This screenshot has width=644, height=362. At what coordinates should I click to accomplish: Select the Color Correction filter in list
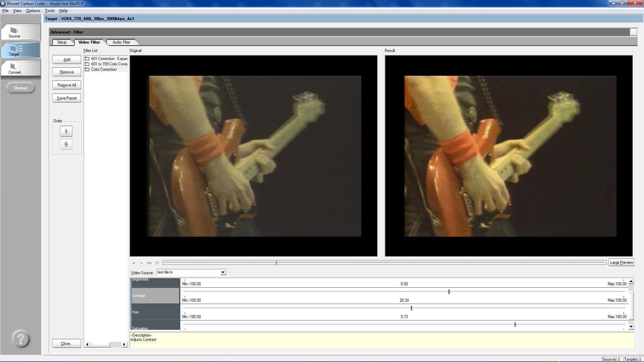[104, 69]
